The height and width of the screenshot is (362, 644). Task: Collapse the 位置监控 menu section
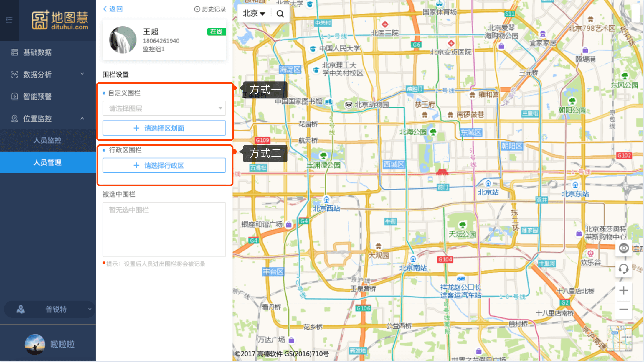click(x=48, y=119)
